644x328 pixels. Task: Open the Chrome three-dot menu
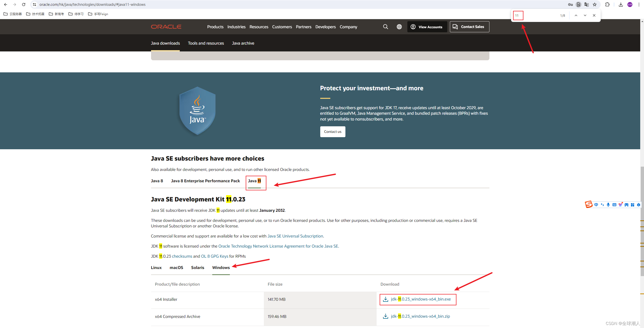click(639, 5)
